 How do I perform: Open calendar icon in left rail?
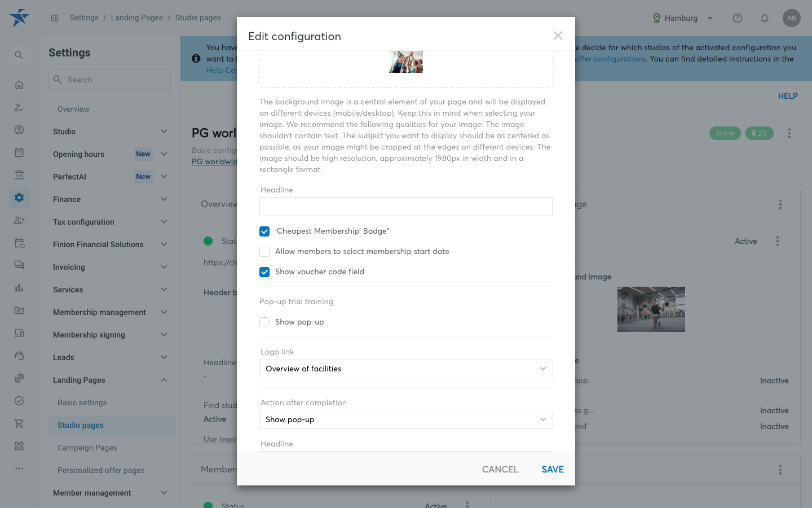point(19,152)
